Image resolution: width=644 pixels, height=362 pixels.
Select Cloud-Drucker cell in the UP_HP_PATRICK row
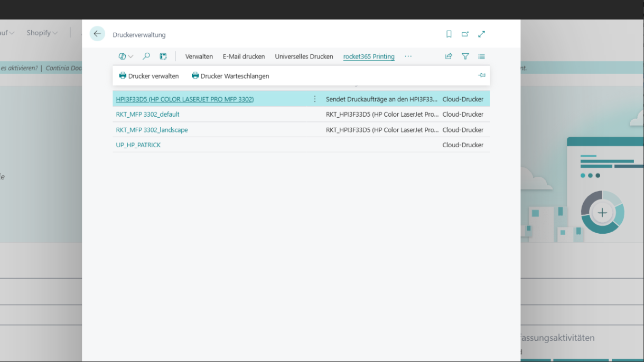tap(463, 145)
